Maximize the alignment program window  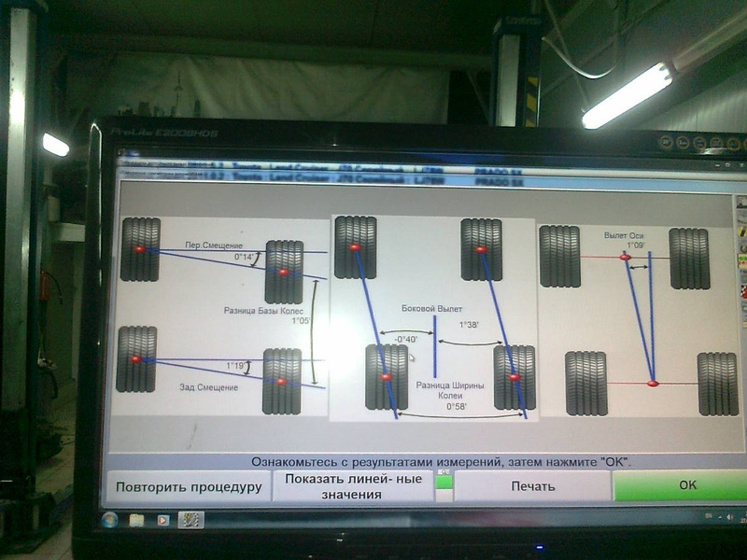click(728, 165)
